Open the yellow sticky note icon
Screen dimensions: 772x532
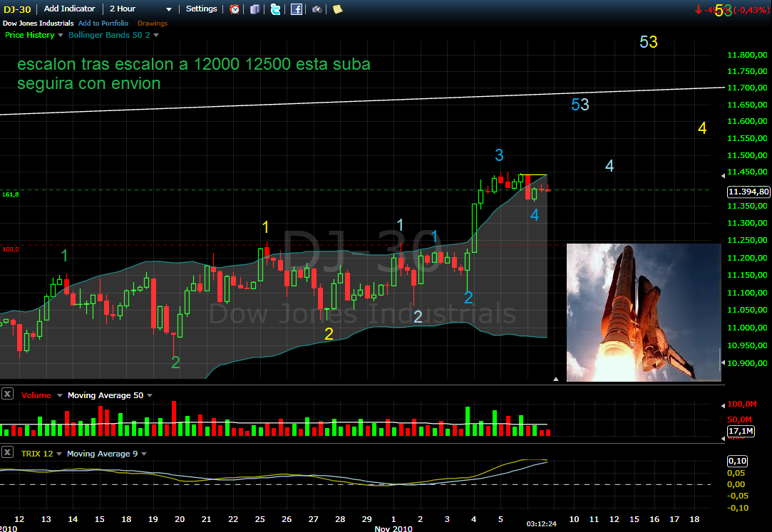coord(338,9)
